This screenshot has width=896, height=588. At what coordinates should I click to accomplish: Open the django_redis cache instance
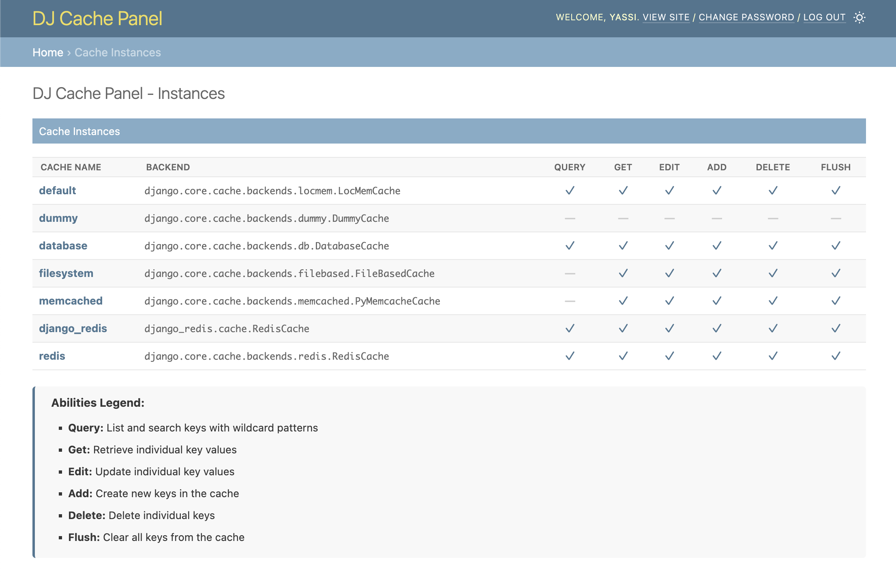[73, 328]
